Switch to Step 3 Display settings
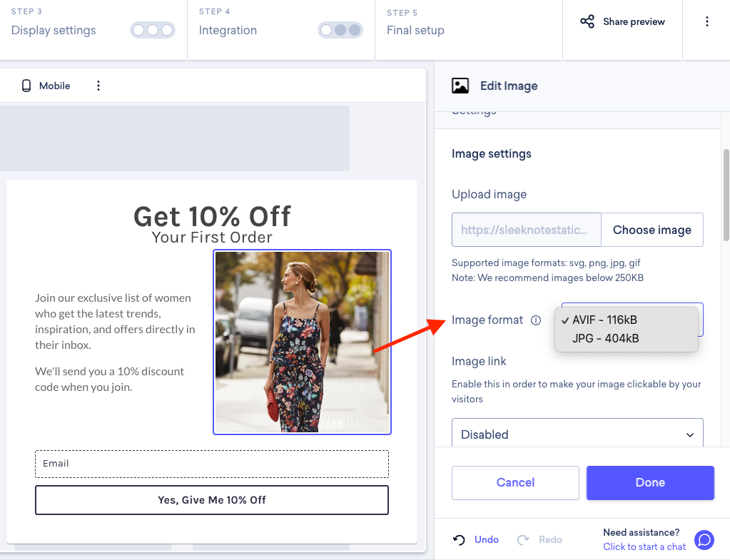Viewport: 730px width, 560px height. [x=54, y=30]
